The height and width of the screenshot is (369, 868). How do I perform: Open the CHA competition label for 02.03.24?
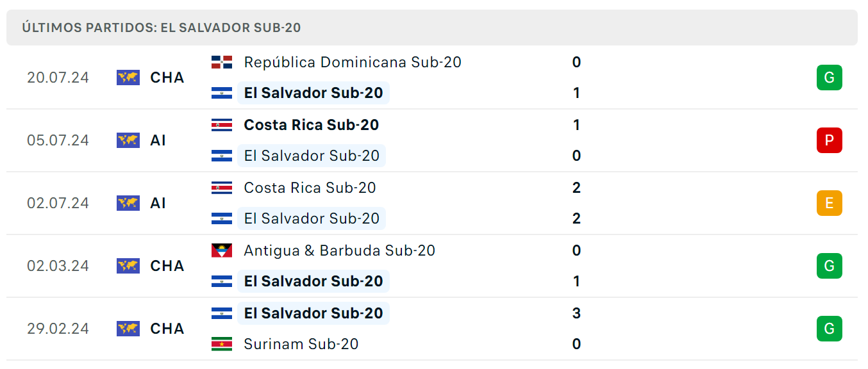click(x=167, y=266)
